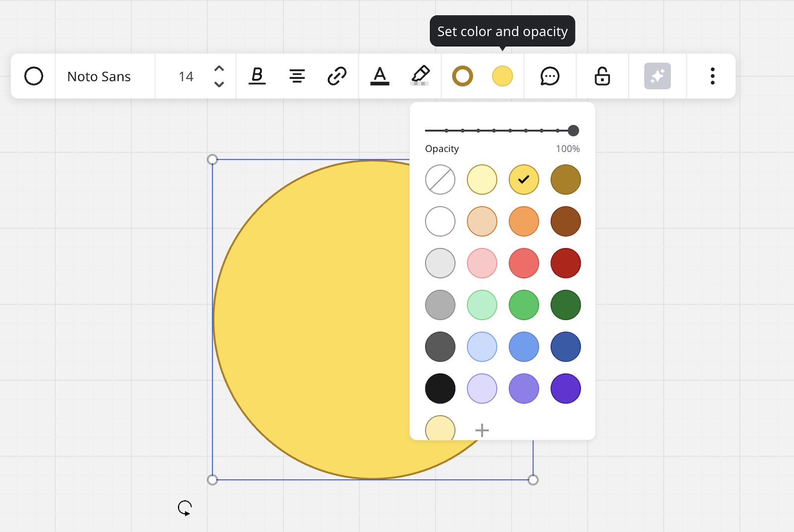Click the font size field showing 14
Screen dimensions: 794x532
point(186,77)
